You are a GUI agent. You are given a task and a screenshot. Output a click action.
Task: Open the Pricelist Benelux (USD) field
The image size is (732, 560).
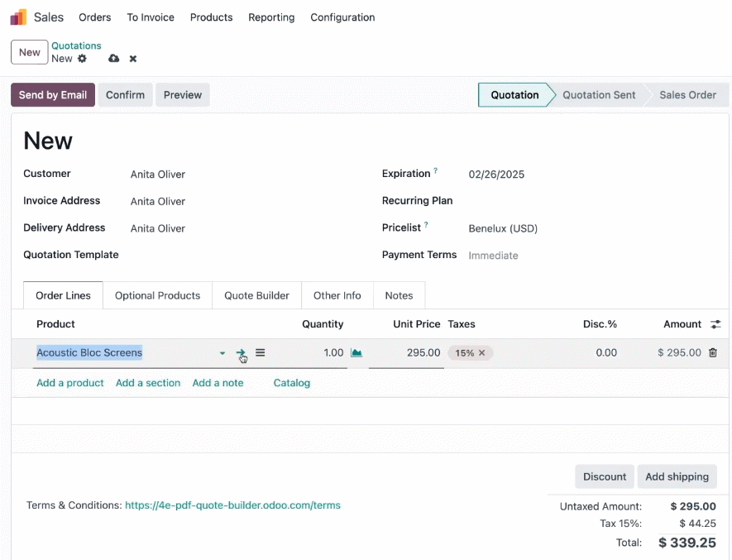503,228
